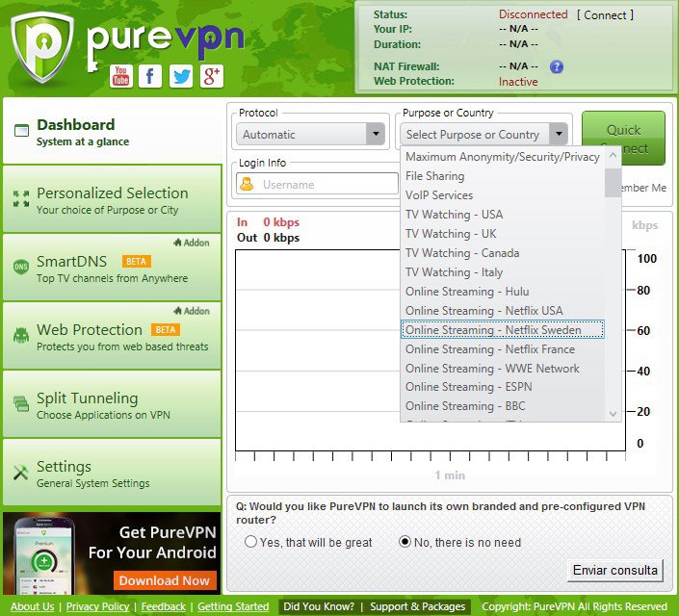Screen dimensions: 679x616
Task: Go to Personalized Selection section
Action: (x=112, y=199)
